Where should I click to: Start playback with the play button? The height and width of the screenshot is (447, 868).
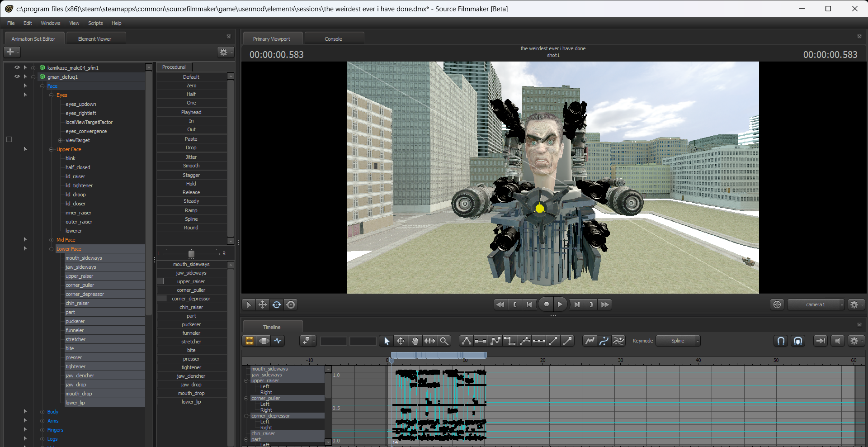[x=560, y=304]
